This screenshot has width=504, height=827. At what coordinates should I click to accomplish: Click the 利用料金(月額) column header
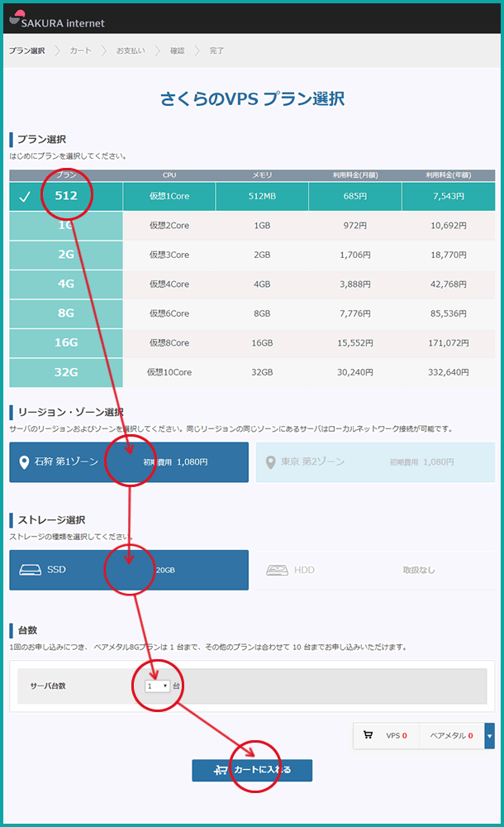point(355,175)
